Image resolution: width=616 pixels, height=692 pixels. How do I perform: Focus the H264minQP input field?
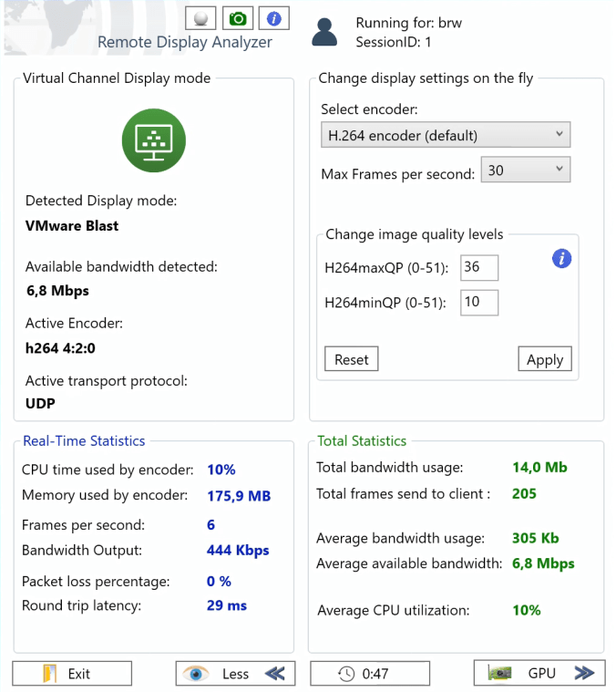[x=479, y=302]
